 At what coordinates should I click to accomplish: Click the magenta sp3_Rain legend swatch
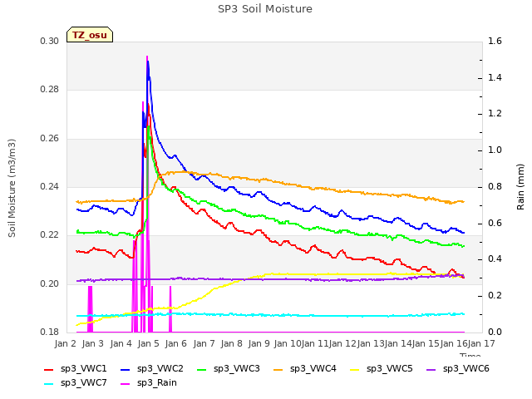click(x=126, y=384)
